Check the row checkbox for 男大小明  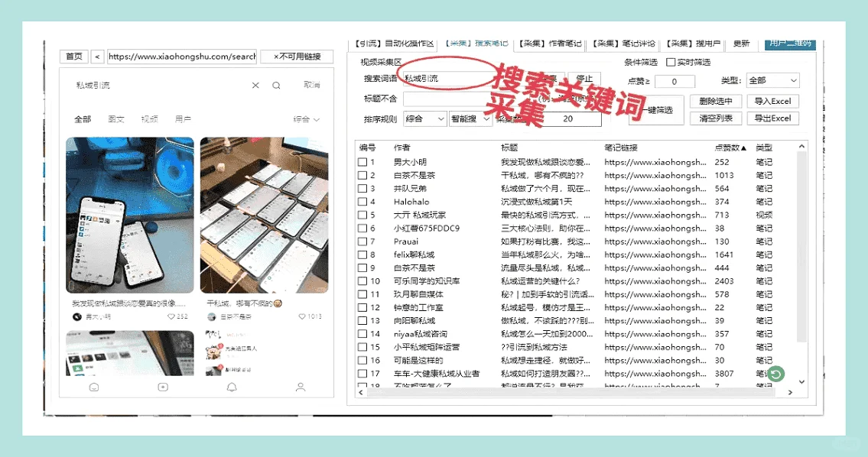[x=364, y=161]
